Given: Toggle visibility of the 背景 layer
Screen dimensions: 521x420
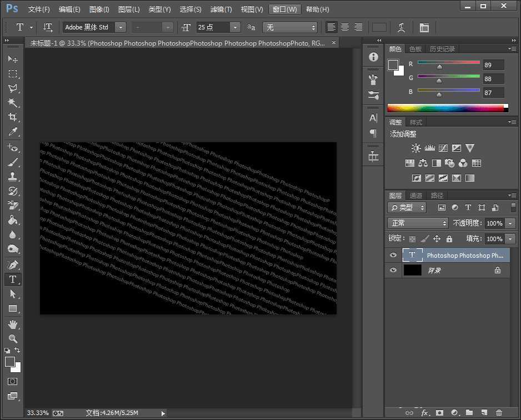Looking at the screenshot, I should 393,270.
